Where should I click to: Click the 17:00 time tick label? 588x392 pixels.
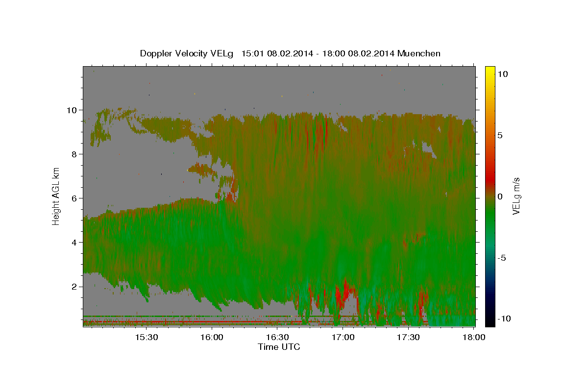(x=343, y=338)
